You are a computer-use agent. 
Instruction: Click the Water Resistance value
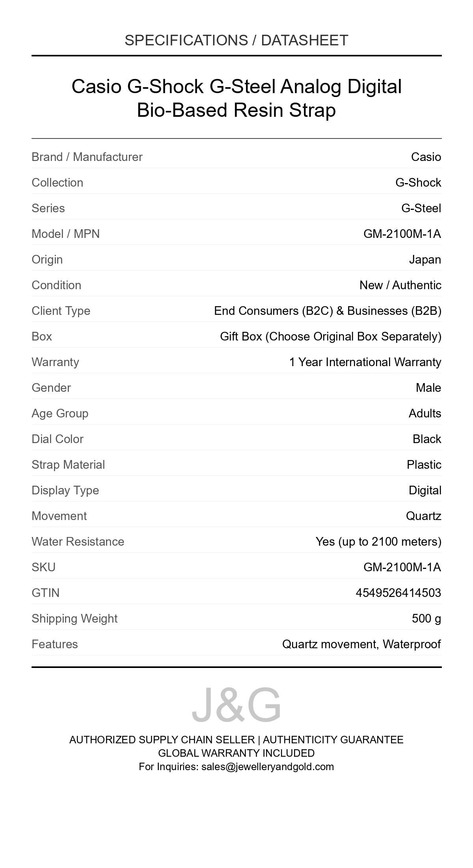pyautogui.click(x=378, y=541)
